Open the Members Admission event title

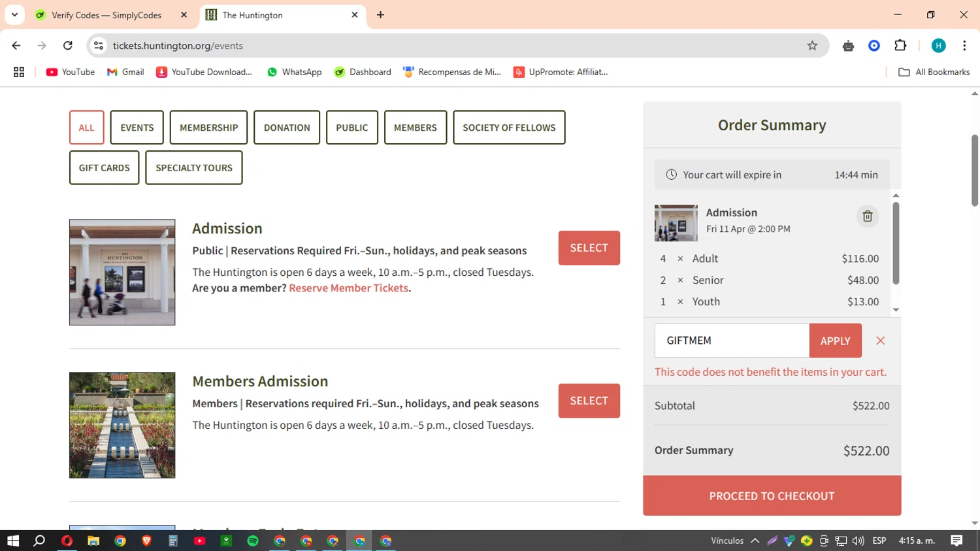pyautogui.click(x=260, y=381)
